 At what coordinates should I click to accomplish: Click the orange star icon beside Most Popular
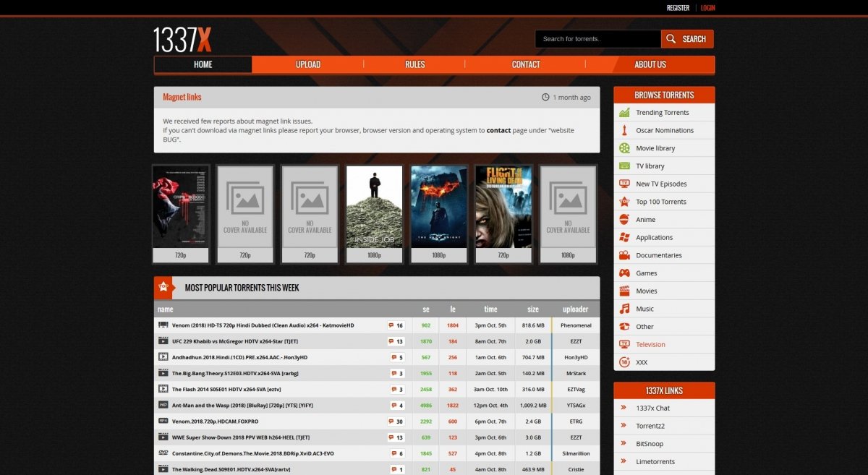click(x=163, y=287)
